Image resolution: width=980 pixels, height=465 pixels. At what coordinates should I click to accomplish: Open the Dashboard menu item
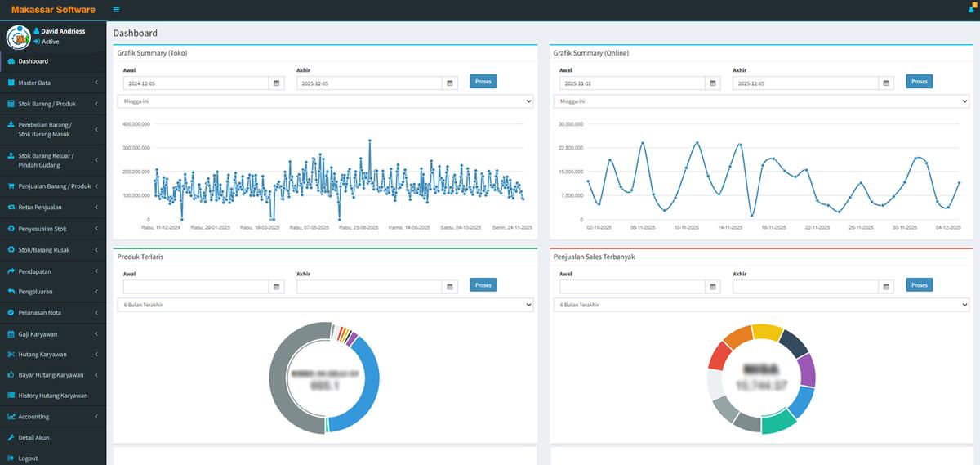pos(33,61)
